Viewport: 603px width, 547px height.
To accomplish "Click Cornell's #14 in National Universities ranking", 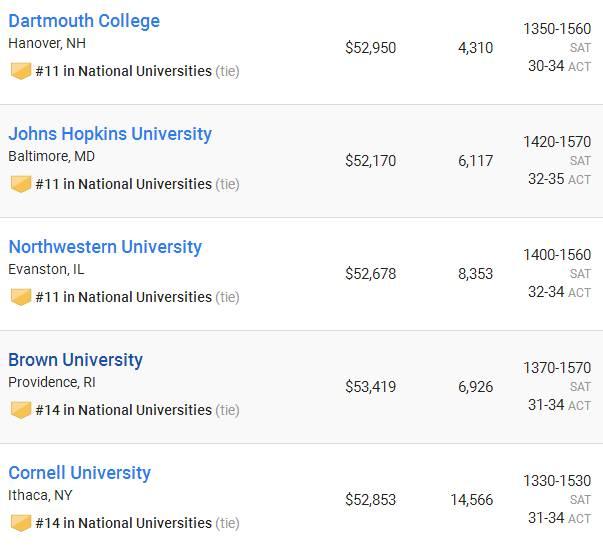I will click(123, 523).
